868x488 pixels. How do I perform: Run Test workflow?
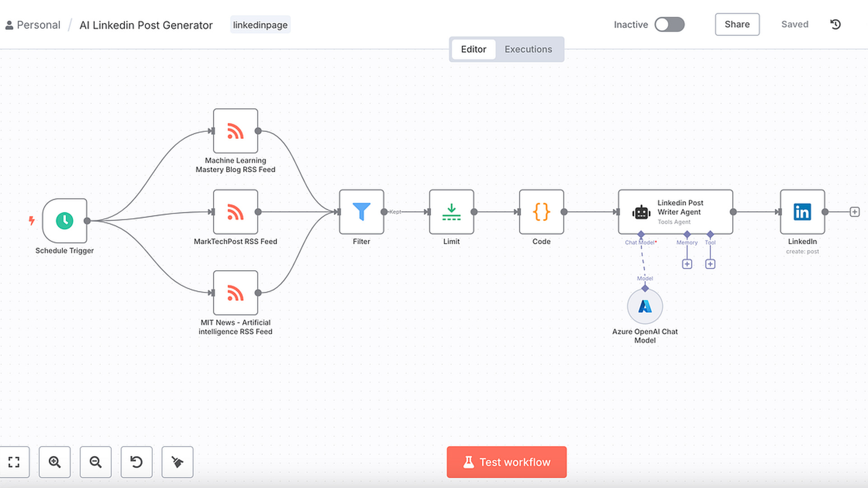coord(506,462)
